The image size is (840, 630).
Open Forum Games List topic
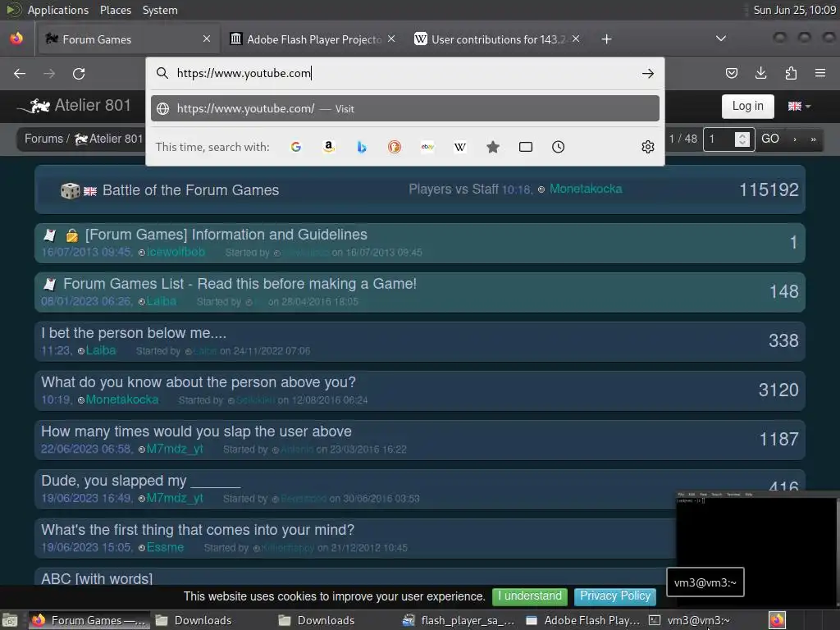click(240, 284)
